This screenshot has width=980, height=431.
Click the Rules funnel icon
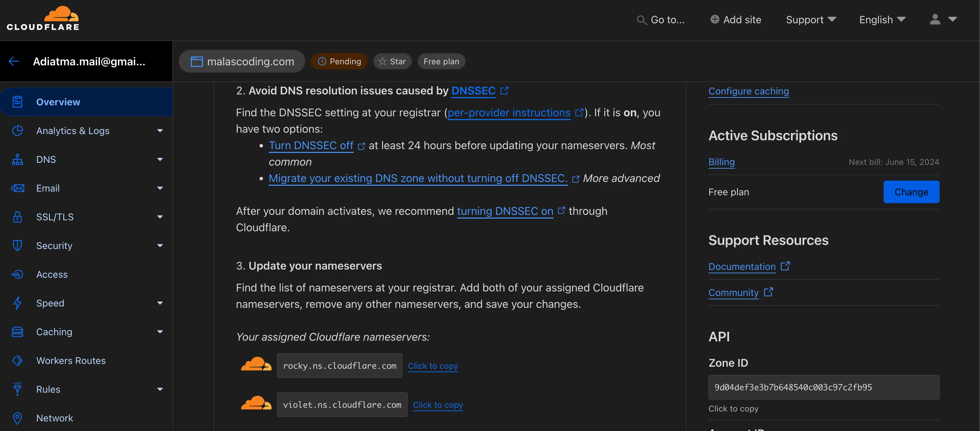(x=17, y=389)
